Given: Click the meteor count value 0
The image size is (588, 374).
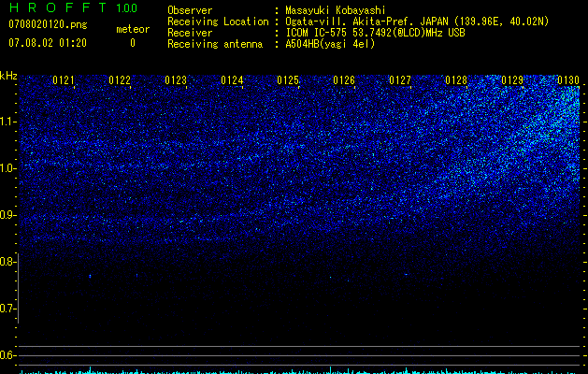Looking at the screenshot, I should coord(133,43).
